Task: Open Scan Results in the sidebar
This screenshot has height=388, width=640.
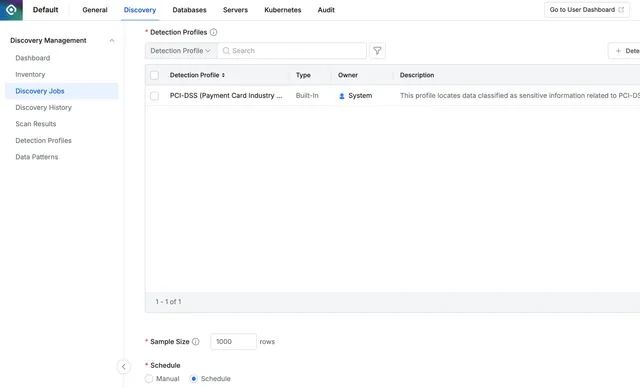Action: pos(36,124)
